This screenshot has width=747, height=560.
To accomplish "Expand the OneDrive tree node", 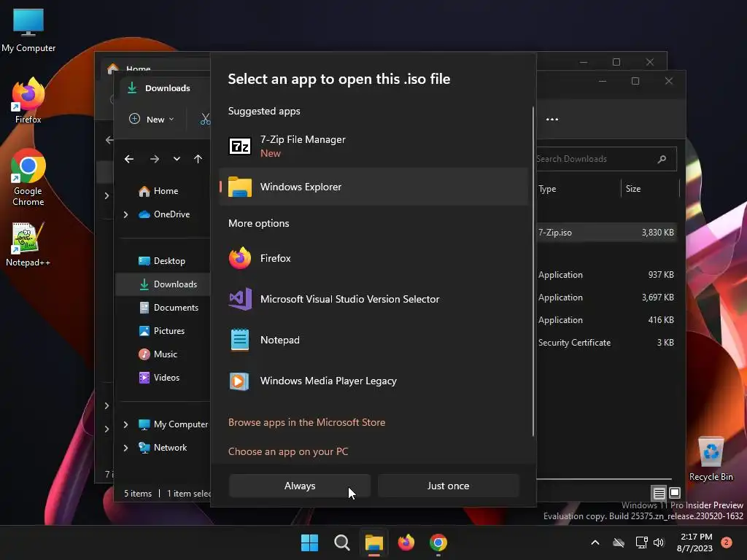I will (125, 215).
